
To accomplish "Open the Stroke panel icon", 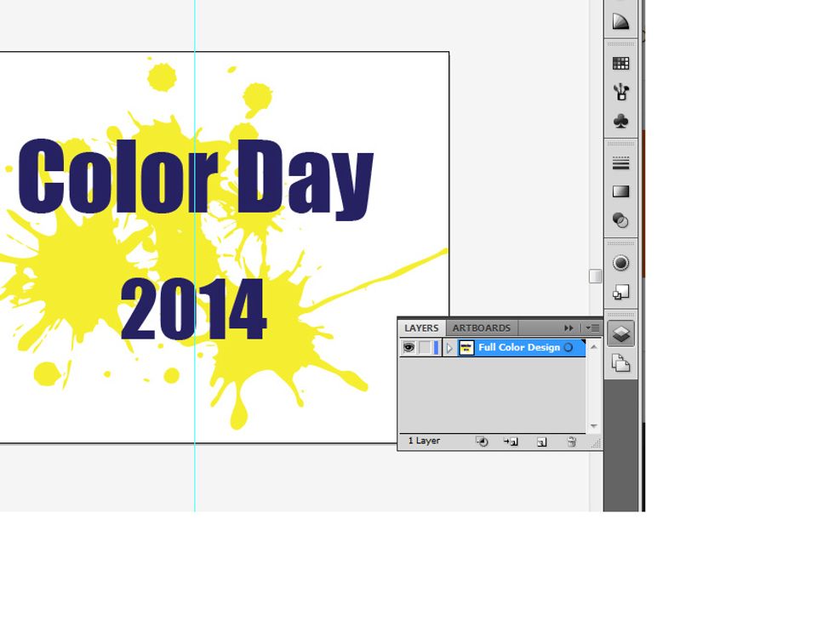I will click(620, 163).
